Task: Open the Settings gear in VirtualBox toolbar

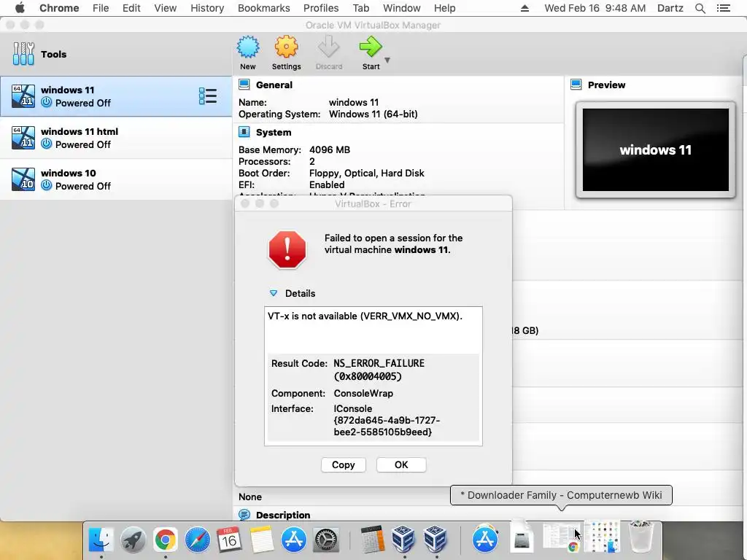Action: [x=286, y=47]
